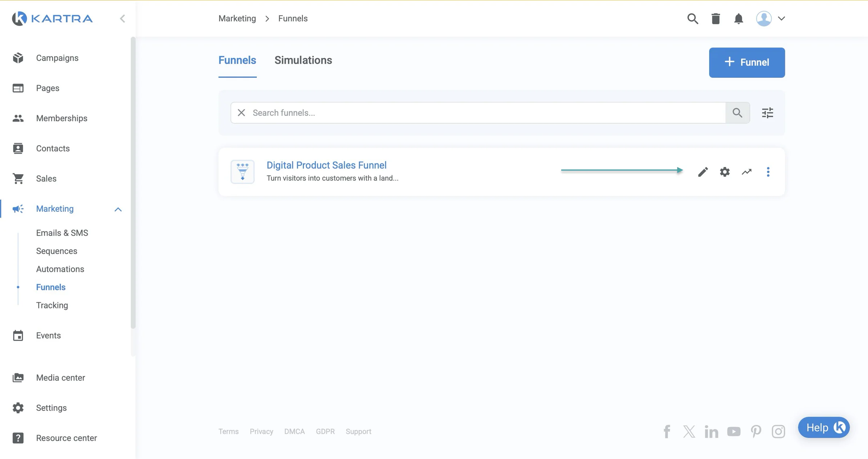Open funnel settings gear icon
The height and width of the screenshot is (459, 868).
pyautogui.click(x=725, y=172)
